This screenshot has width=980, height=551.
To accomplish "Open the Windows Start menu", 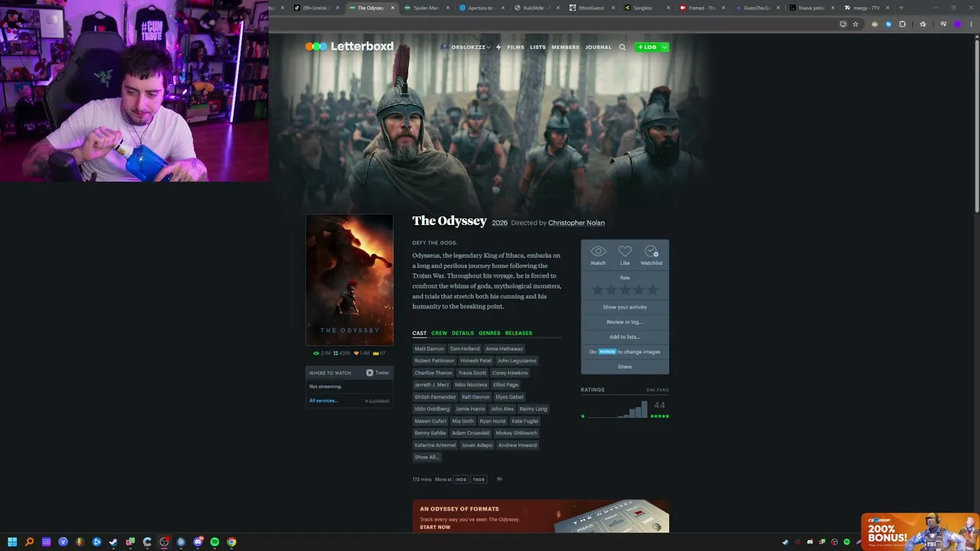I will click(x=12, y=542).
